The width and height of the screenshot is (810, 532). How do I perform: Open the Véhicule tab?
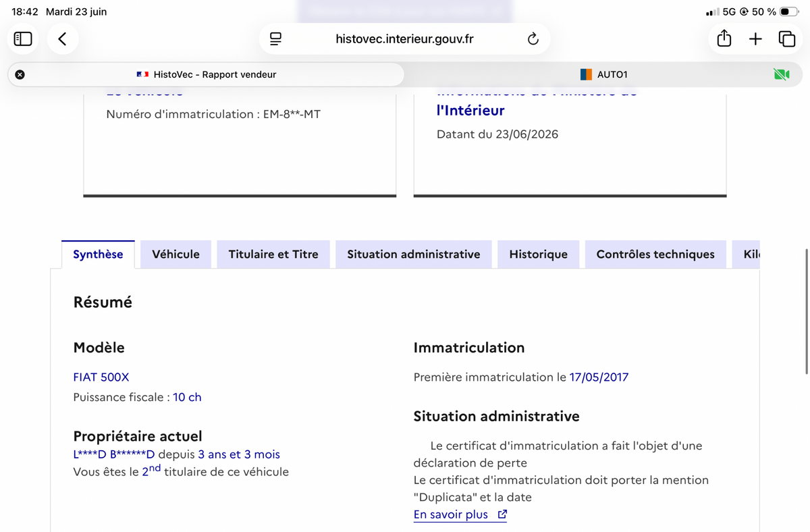pos(175,255)
